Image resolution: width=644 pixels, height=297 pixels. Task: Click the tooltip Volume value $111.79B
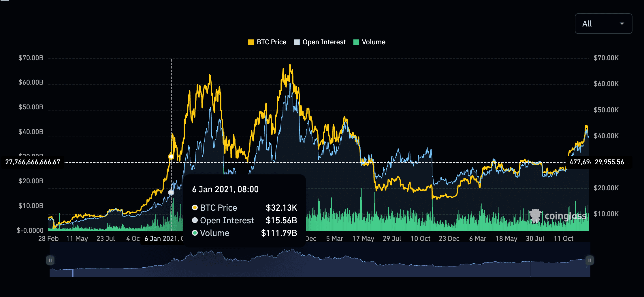(x=279, y=233)
